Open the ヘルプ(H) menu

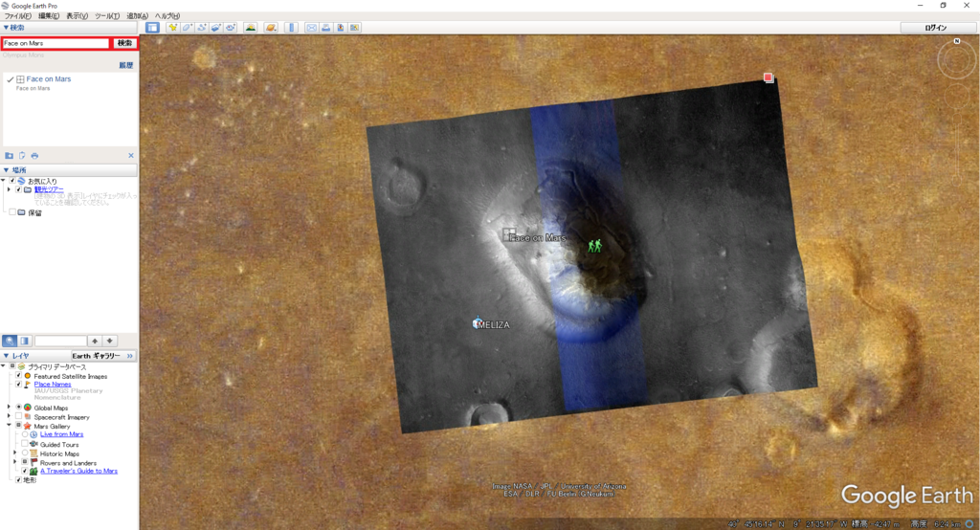(167, 15)
